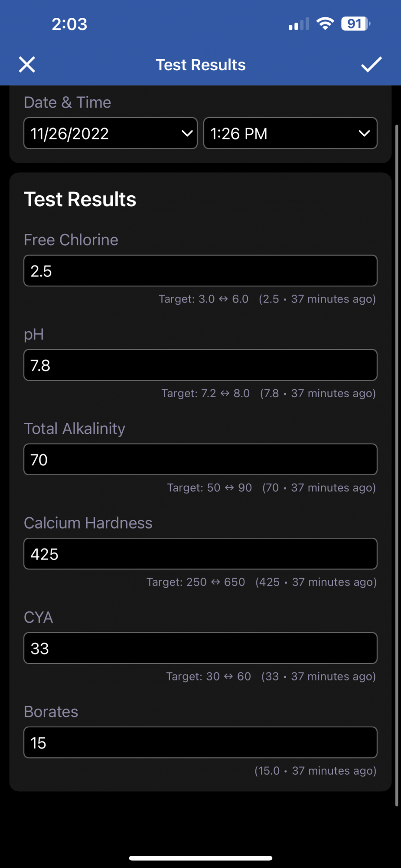Tap the Wi-Fi status icon

(x=325, y=23)
